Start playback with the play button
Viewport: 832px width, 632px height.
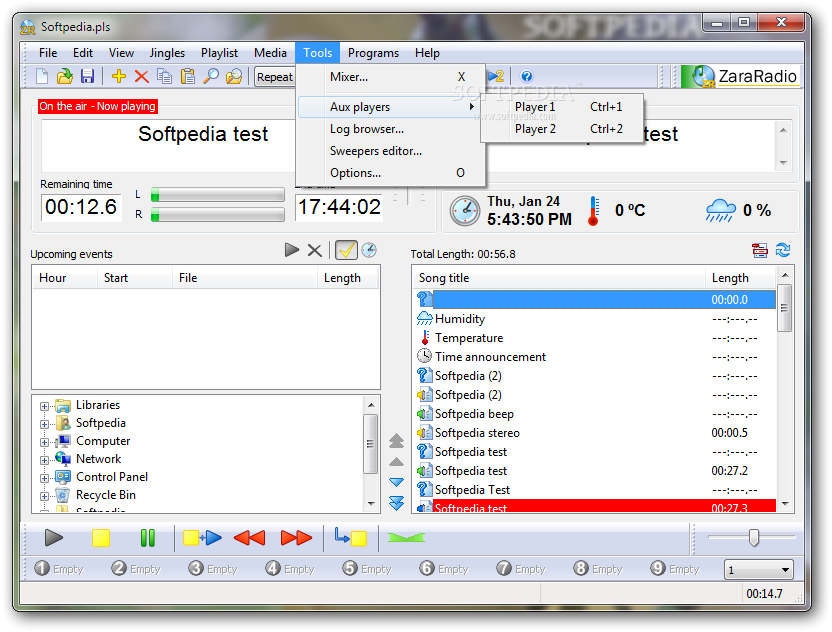click(x=54, y=538)
